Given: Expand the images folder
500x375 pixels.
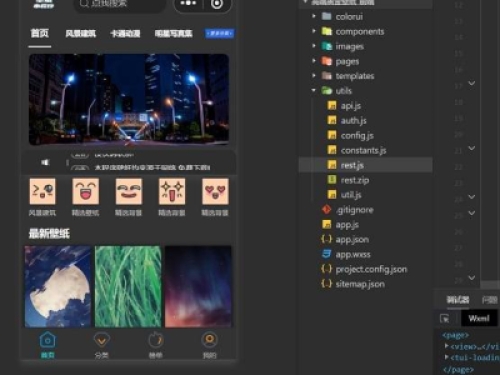Looking at the screenshot, I should click(314, 46).
